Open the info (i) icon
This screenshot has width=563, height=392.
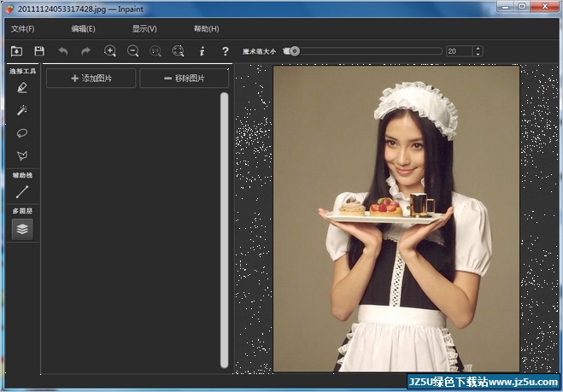coord(202,51)
